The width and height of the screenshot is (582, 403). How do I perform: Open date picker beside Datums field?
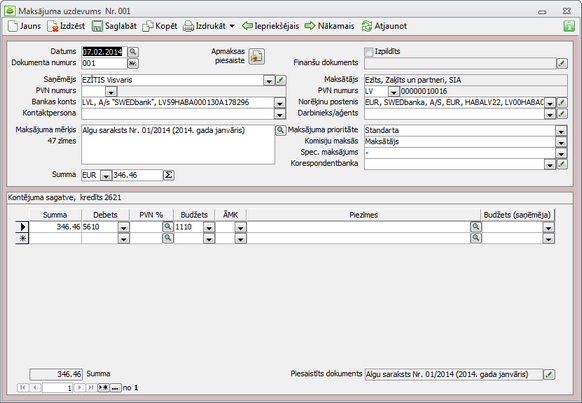click(133, 52)
